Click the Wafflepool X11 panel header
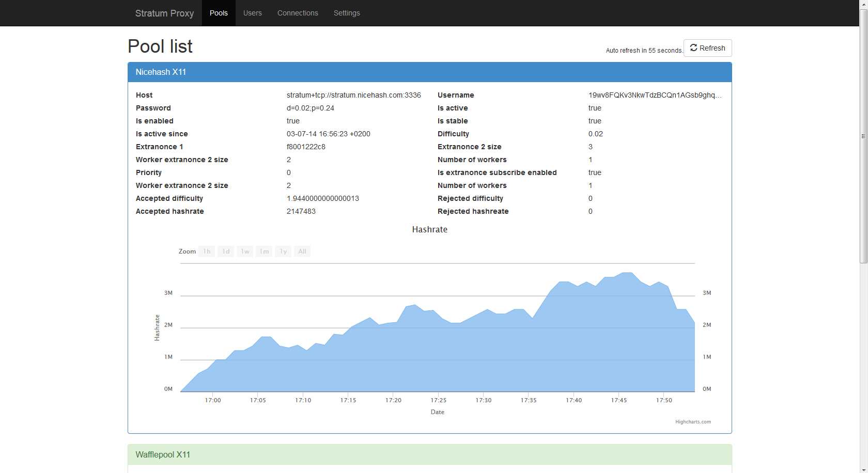 [x=430, y=454]
